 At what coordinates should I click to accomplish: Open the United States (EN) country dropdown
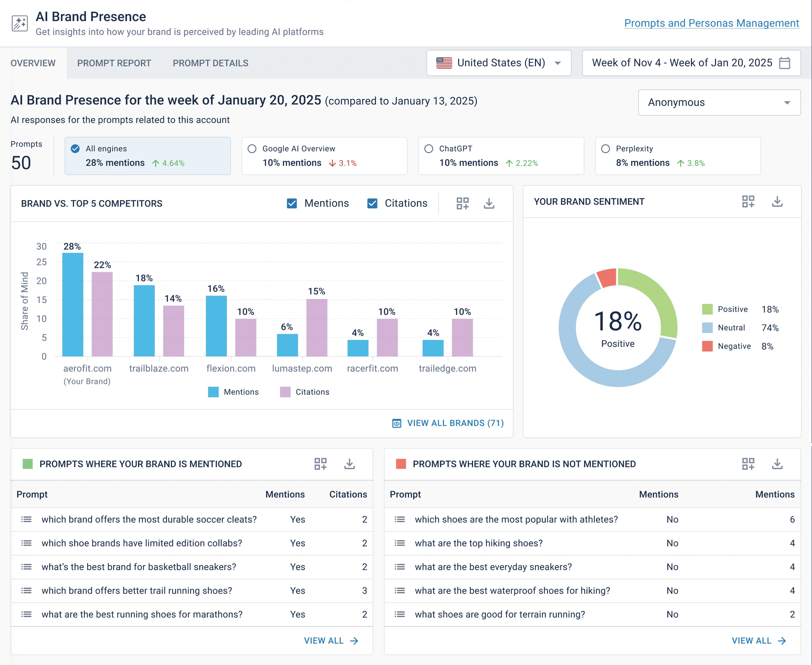coord(499,63)
